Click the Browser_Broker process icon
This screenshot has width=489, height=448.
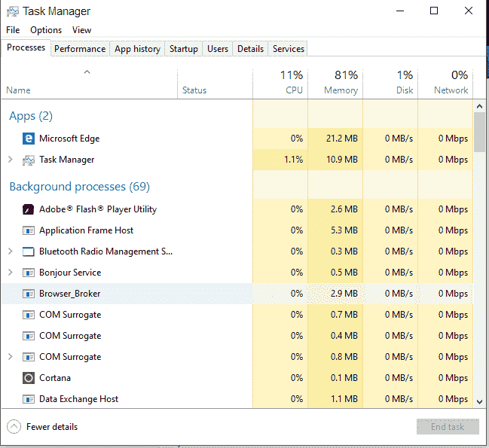29,294
